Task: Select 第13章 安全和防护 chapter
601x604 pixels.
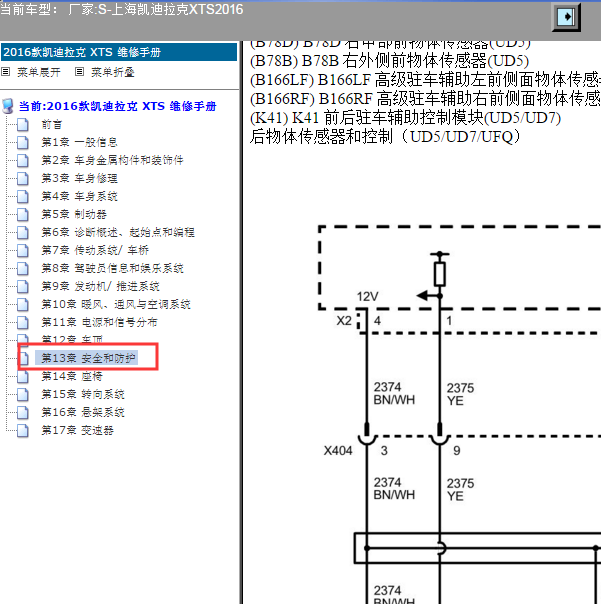Action: click(x=88, y=358)
